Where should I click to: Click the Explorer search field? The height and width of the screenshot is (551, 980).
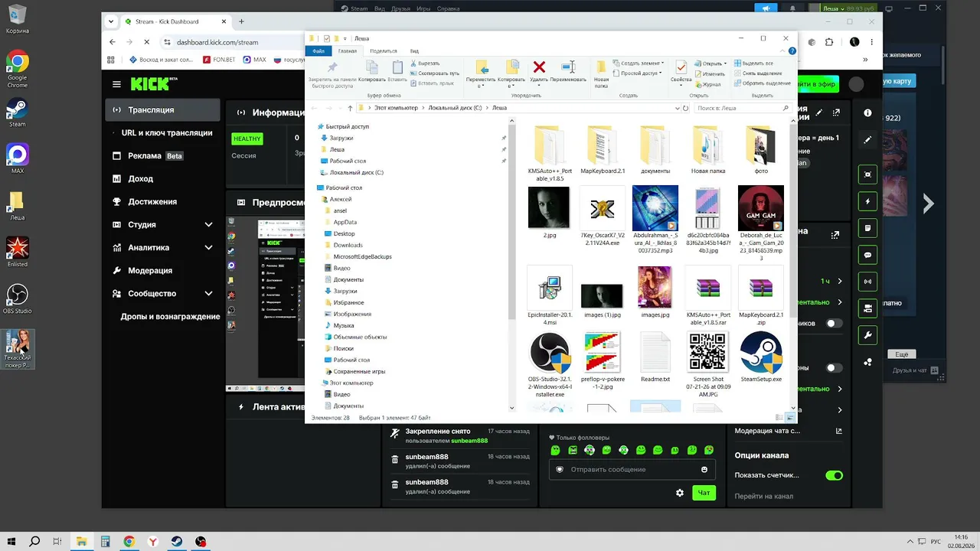742,108
